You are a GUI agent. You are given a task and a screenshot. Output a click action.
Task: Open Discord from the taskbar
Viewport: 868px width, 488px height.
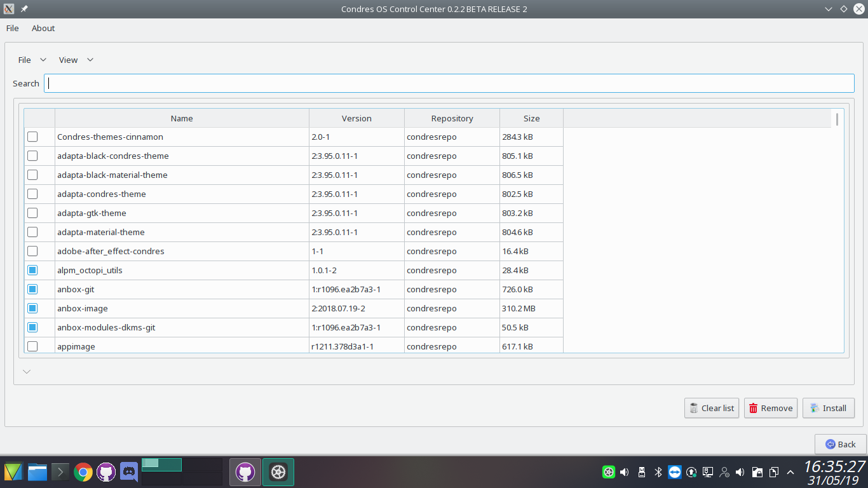(129, 472)
